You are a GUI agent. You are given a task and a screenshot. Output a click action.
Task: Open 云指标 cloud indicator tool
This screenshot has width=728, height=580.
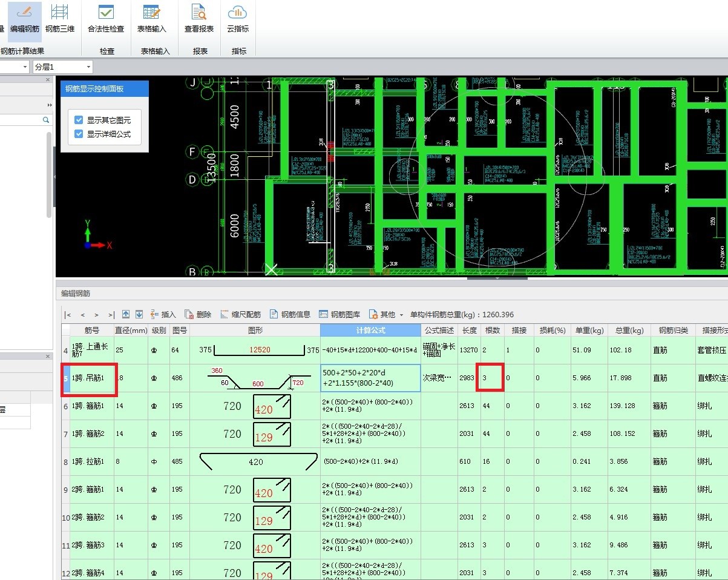tap(238, 19)
